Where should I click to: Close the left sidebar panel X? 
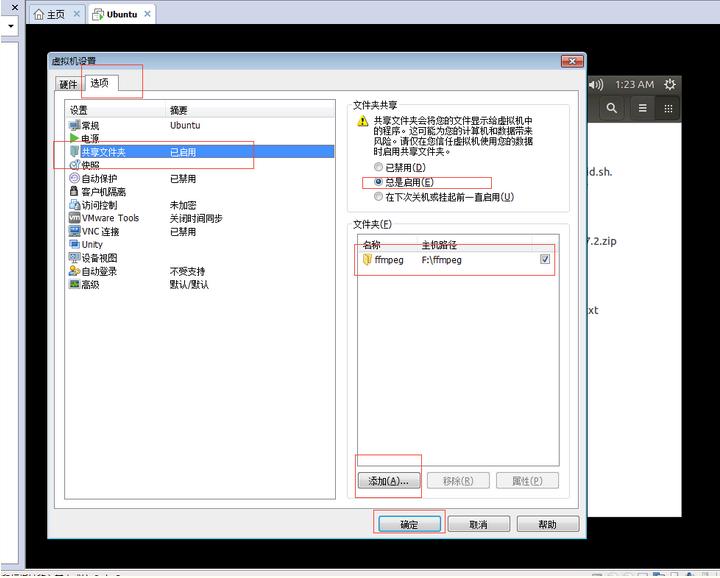pos(15,7)
